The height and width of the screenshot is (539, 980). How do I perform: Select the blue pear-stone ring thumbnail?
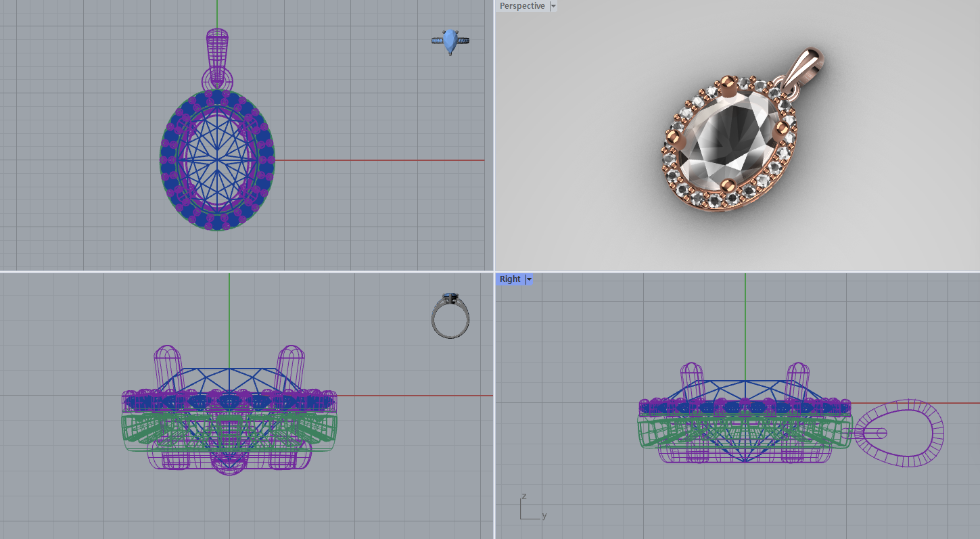(x=450, y=41)
